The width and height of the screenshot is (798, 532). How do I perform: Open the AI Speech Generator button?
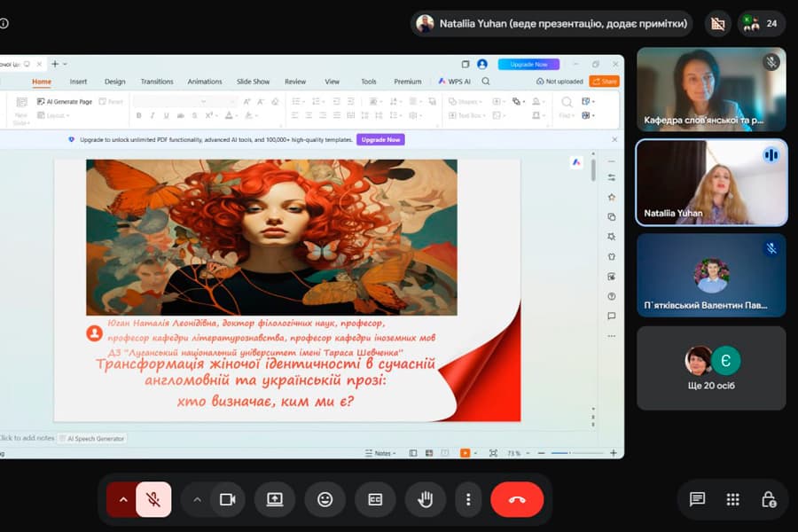(92, 438)
